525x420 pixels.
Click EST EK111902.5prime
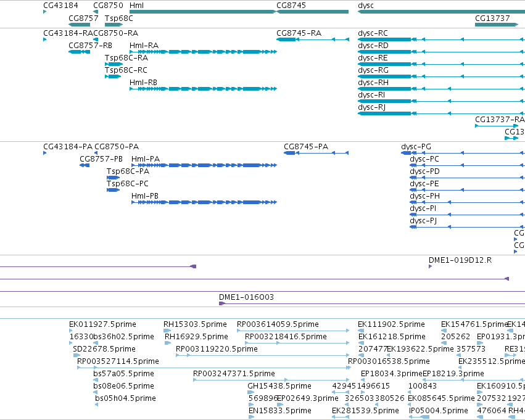pos(361,331)
